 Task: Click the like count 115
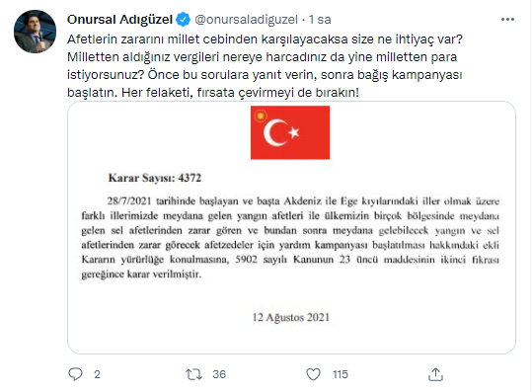point(341,374)
